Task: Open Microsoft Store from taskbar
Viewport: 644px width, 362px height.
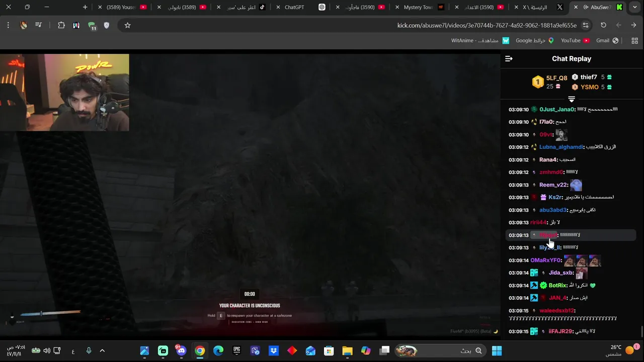Action: coord(329,350)
